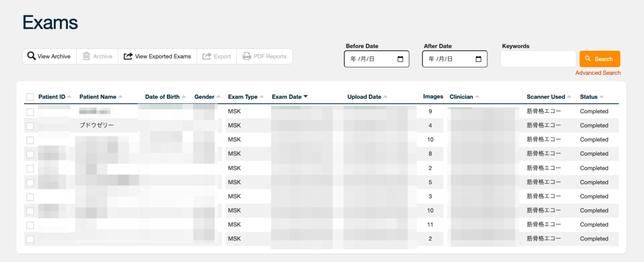Focus the Keywords text field

(538, 59)
